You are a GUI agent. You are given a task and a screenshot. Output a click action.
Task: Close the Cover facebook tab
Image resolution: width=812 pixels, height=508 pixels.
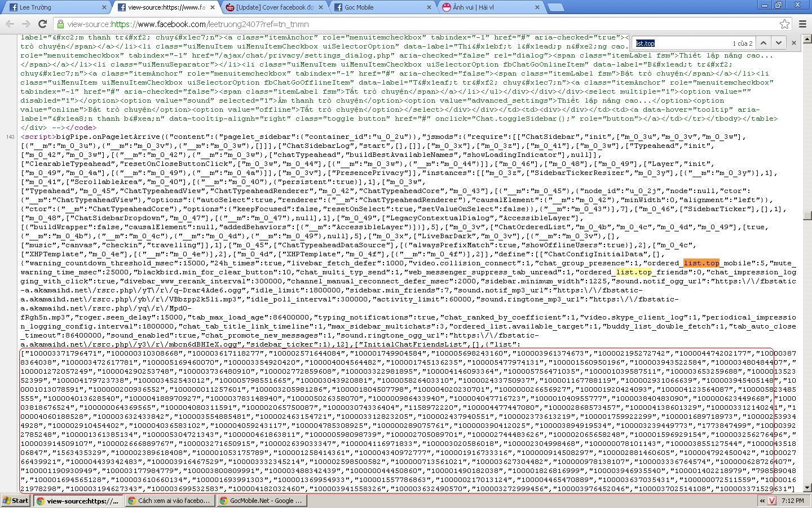[x=320, y=7]
